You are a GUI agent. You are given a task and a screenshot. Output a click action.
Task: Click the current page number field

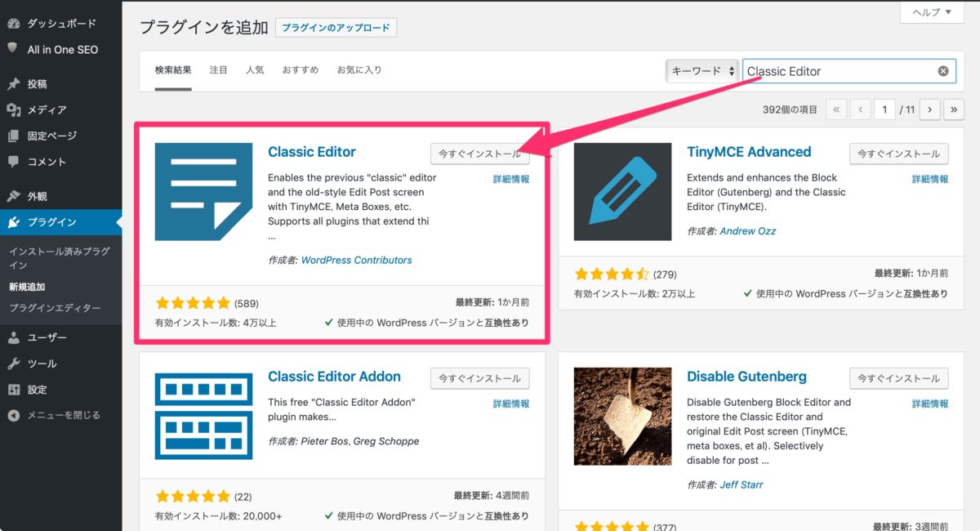(884, 109)
